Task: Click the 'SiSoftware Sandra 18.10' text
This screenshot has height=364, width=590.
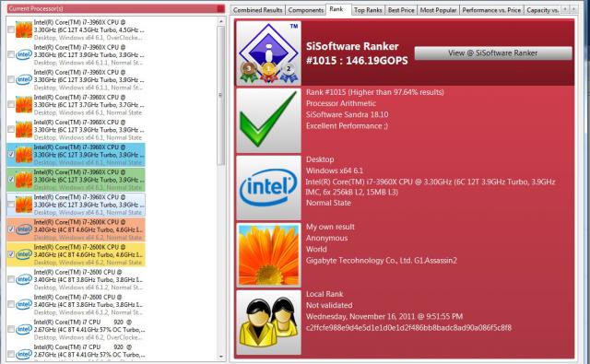Action: tap(347, 114)
